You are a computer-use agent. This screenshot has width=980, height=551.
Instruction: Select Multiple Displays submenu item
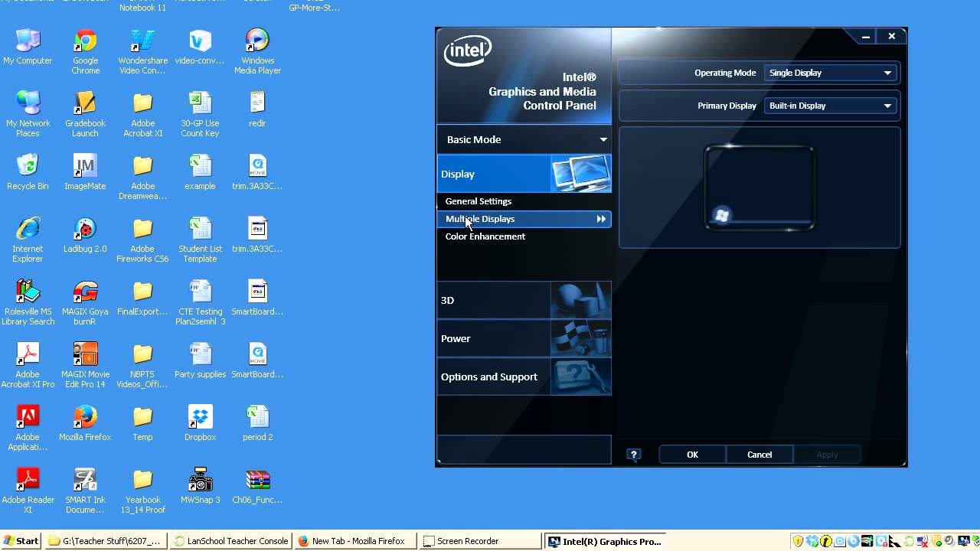524,219
